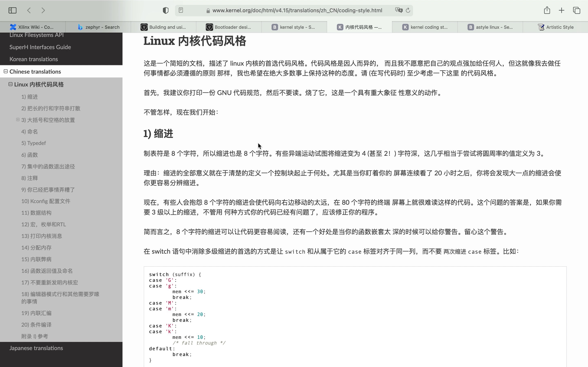This screenshot has width=588, height=367.
Task: Open the Share button in the toolbar
Action: pos(547,10)
